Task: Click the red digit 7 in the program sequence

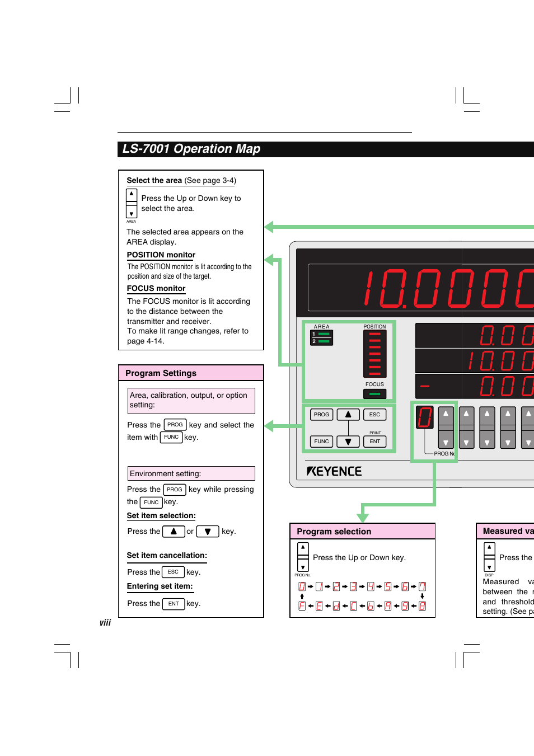Action: tap(422, 586)
